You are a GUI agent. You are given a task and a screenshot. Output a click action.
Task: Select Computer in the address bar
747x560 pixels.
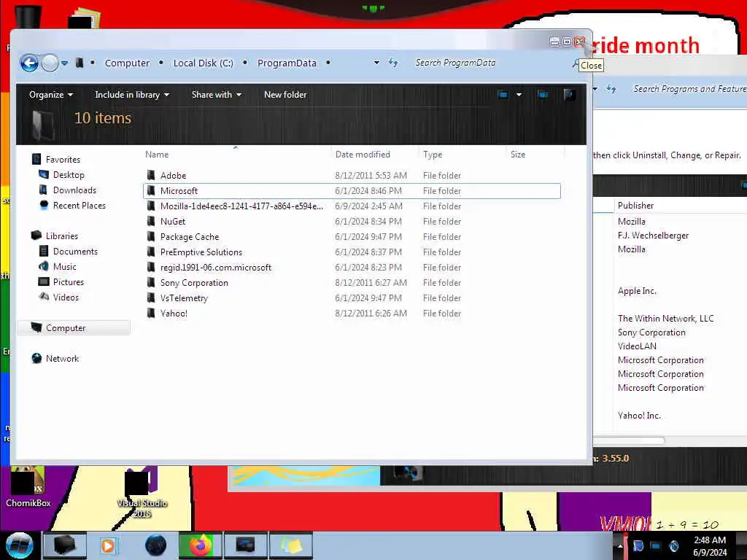tap(127, 63)
